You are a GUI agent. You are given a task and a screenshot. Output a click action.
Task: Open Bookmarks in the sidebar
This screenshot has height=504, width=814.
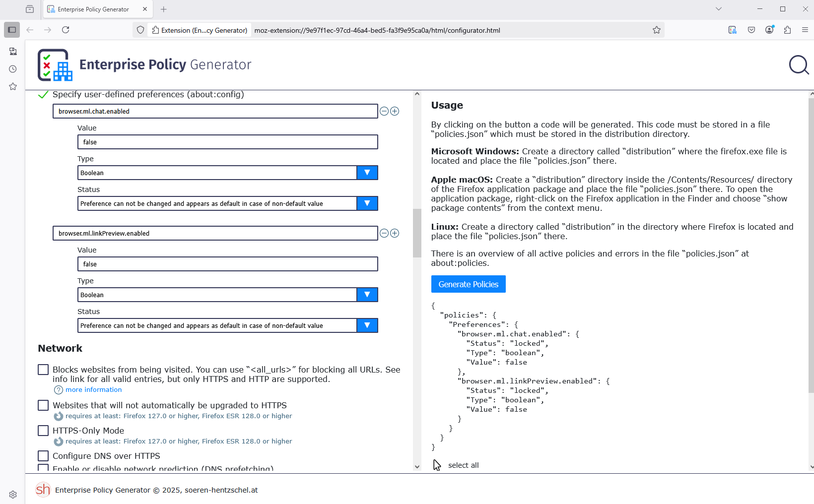pos(13,86)
